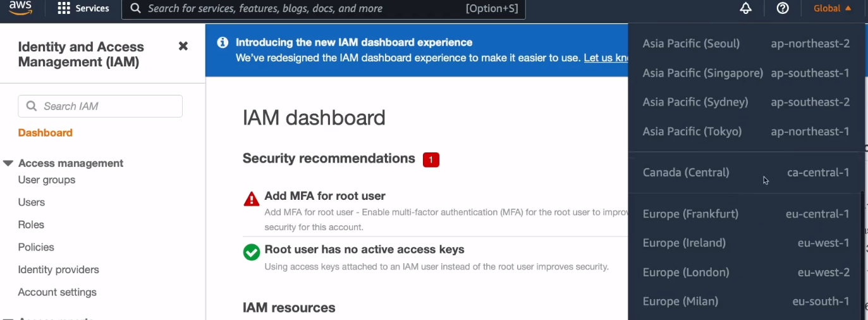This screenshot has width=868, height=320.
Task: Open the Global region dropdown
Action: tap(833, 8)
